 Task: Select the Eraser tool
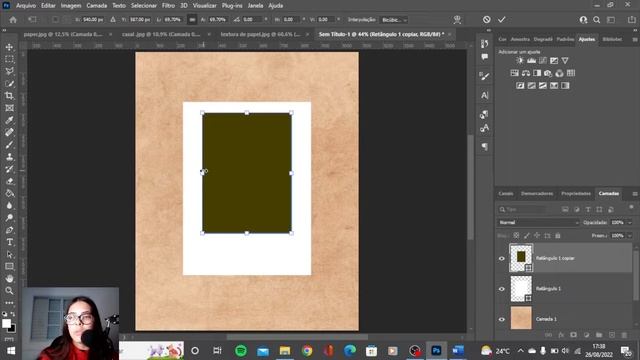click(9, 181)
